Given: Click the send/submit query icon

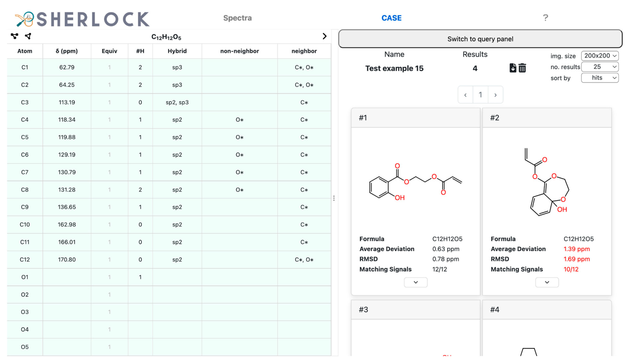Looking at the screenshot, I should 28,36.
